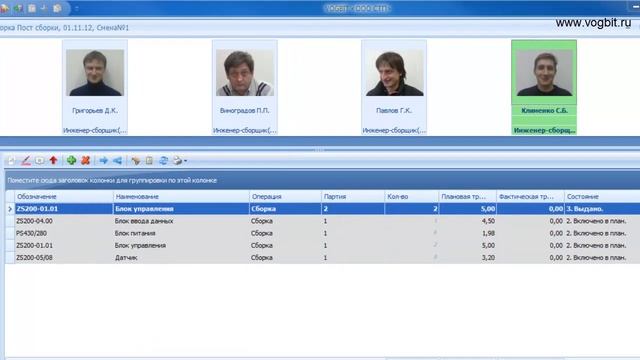Image resolution: width=640 pixels, height=360 pixels.
Task: Click the view record icon beside pencil
Action: [40, 160]
